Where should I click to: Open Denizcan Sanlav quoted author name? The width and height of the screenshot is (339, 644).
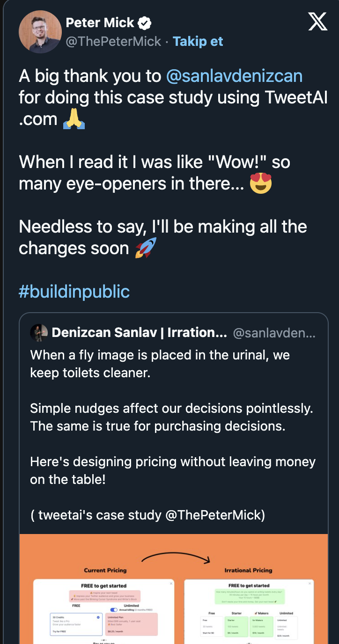click(139, 333)
